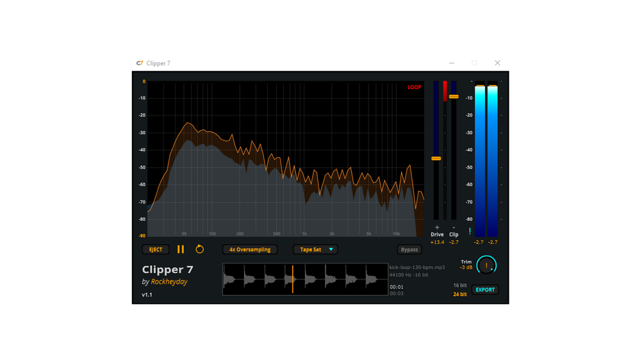Toggle the Bypass button
644x362 pixels.
409,249
